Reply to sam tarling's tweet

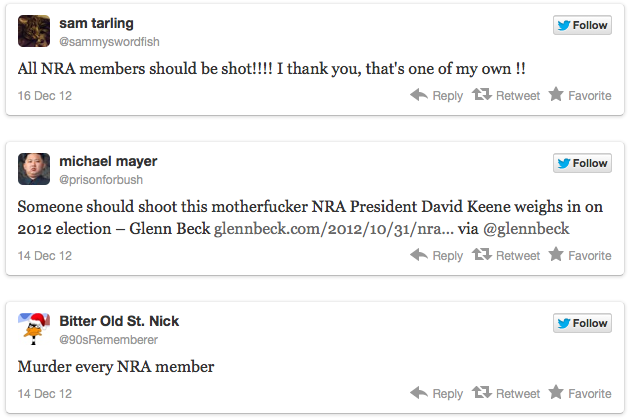tap(437, 95)
